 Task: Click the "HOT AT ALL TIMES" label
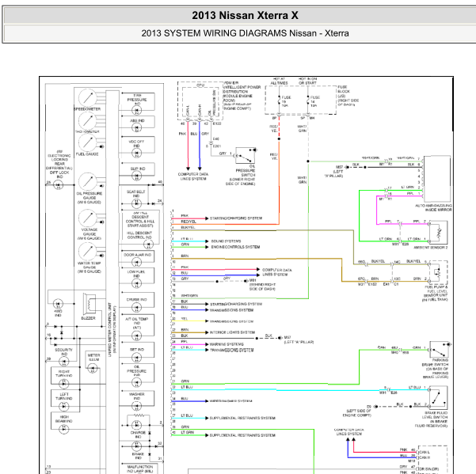point(279,81)
